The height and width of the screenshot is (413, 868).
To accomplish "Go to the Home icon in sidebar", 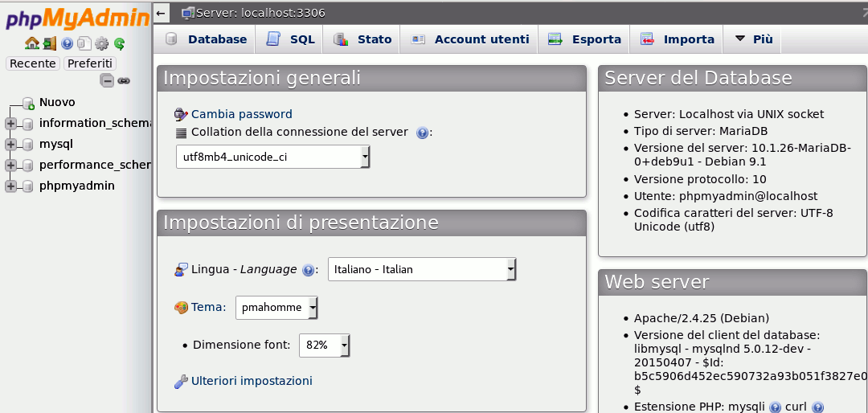I will coord(32,43).
